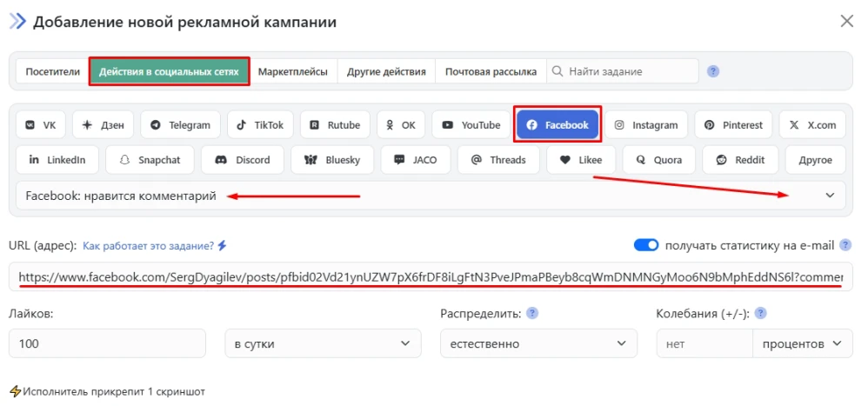The width and height of the screenshot is (868, 406).
Task: Click the X.com logo icon
Action: tap(794, 125)
